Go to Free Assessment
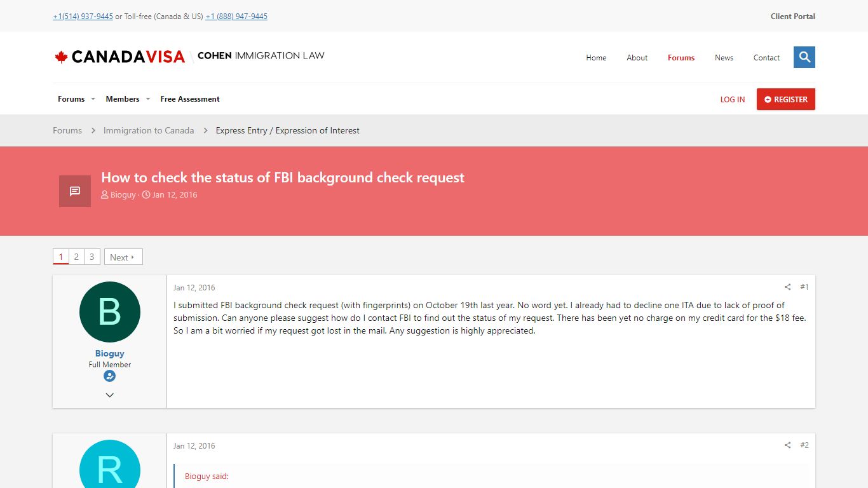Screen dimensions: 868x488 point(190,99)
